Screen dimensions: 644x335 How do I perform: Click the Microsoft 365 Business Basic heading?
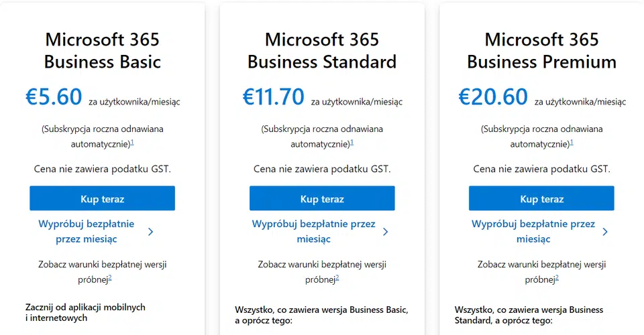click(x=102, y=51)
